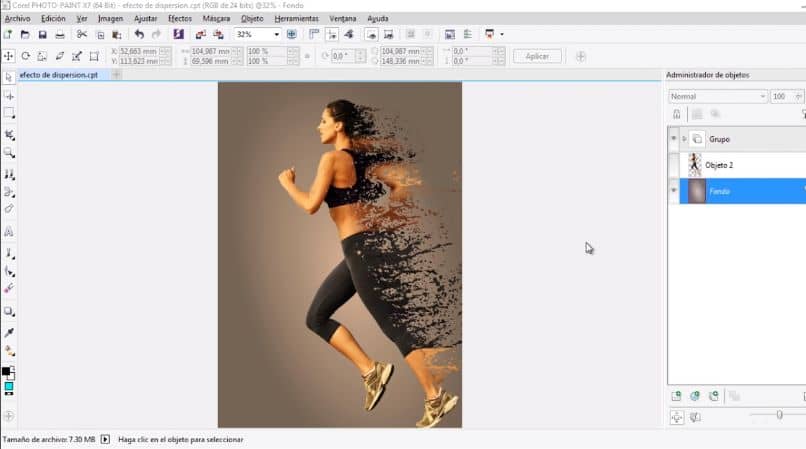
Task: Activate Rotate mode on the property bar
Action: pyautogui.click(x=25, y=56)
